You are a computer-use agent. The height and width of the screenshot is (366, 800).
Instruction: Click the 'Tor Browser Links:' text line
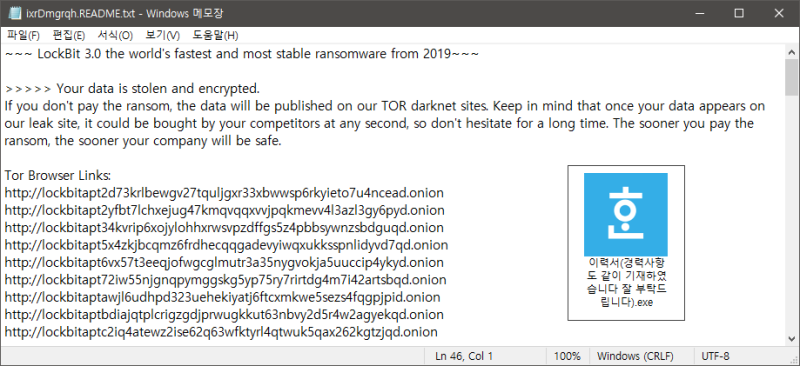coord(58,176)
